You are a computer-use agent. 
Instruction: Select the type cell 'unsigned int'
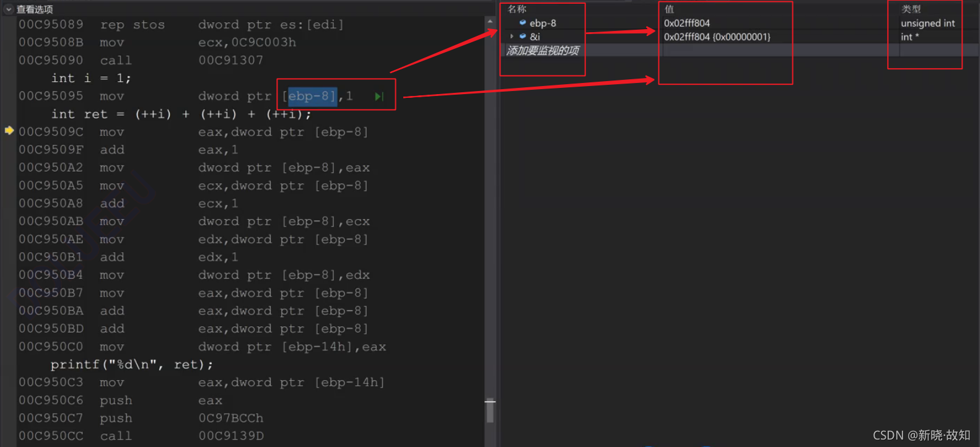click(x=928, y=23)
